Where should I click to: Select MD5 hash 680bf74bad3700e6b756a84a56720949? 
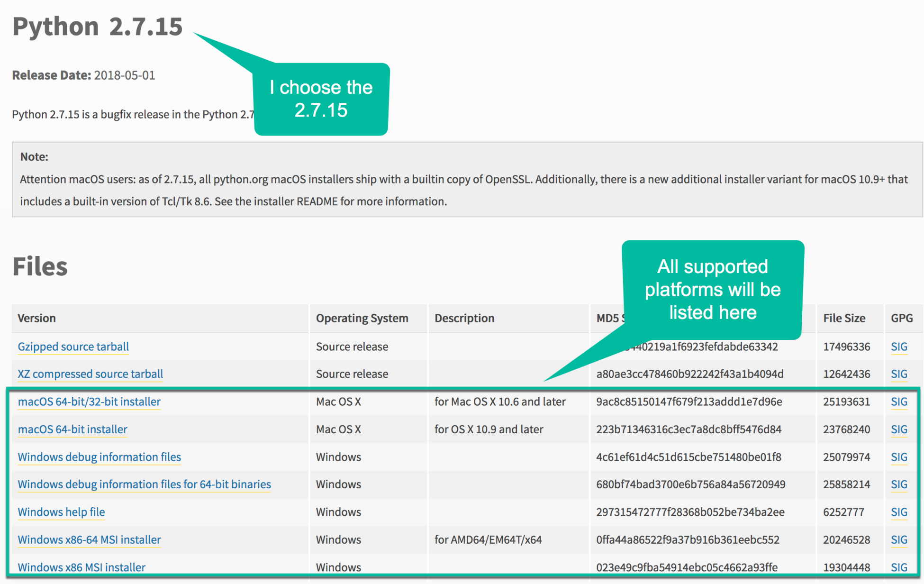691,484
